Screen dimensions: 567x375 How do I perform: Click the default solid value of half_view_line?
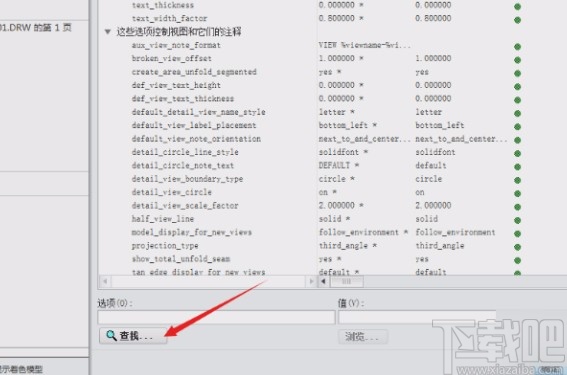click(427, 219)
